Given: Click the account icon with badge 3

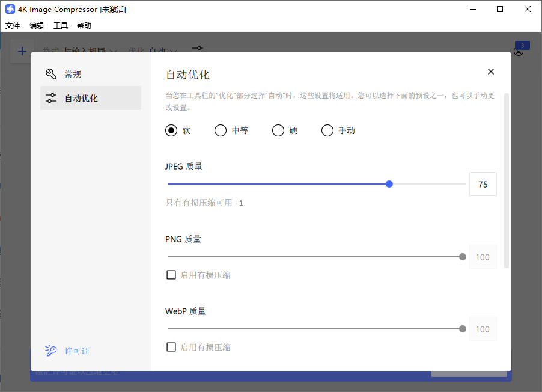Looking at the screenshot, I should tap(519, 51).
